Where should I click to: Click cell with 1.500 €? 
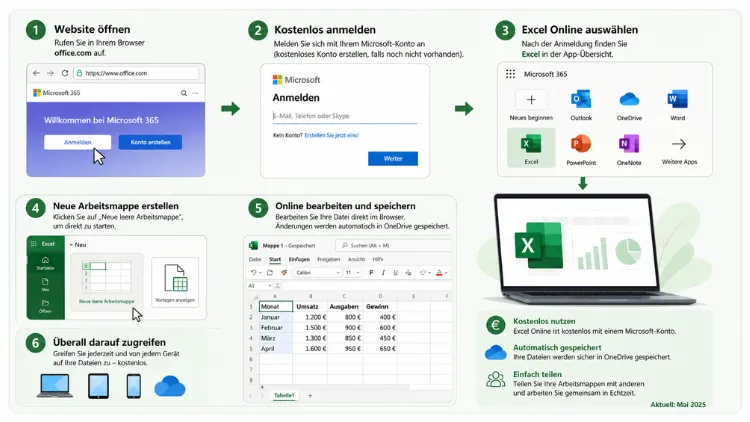point(310,328)
